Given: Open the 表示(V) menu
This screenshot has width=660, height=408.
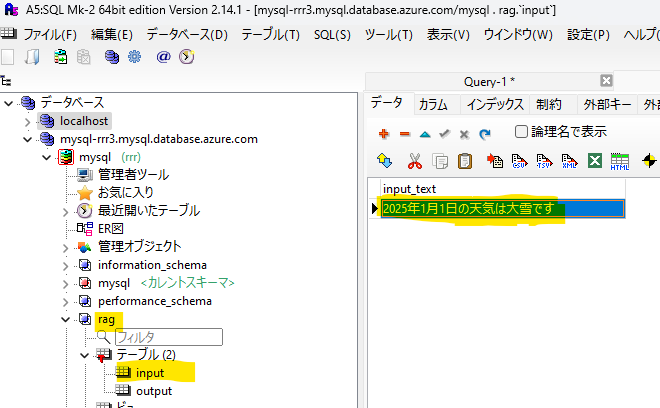Looking at the screenshot, I should pos(448,35).
